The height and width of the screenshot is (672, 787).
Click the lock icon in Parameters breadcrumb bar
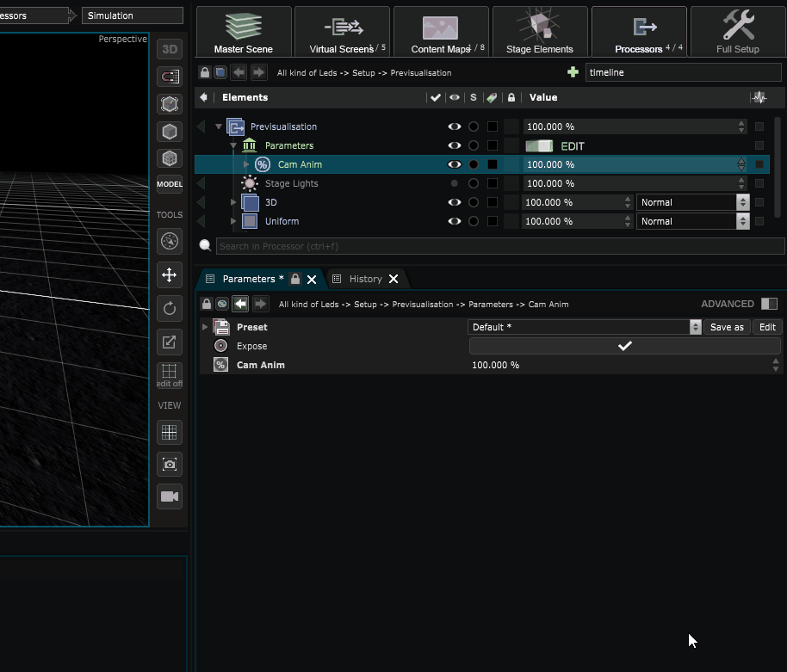(207, 304)
